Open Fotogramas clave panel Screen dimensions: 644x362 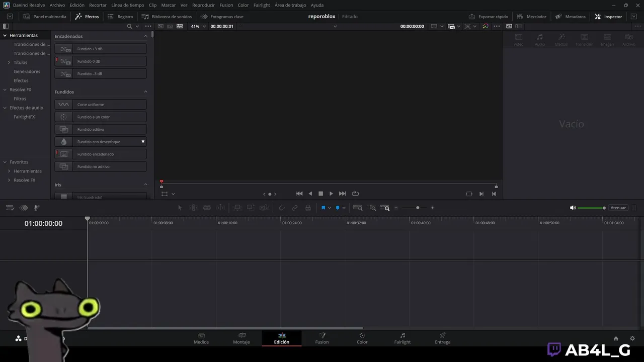point(222,17)
